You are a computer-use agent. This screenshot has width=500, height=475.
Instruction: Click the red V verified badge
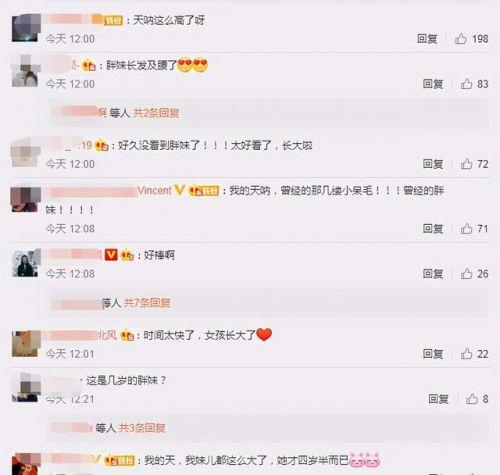111,255
